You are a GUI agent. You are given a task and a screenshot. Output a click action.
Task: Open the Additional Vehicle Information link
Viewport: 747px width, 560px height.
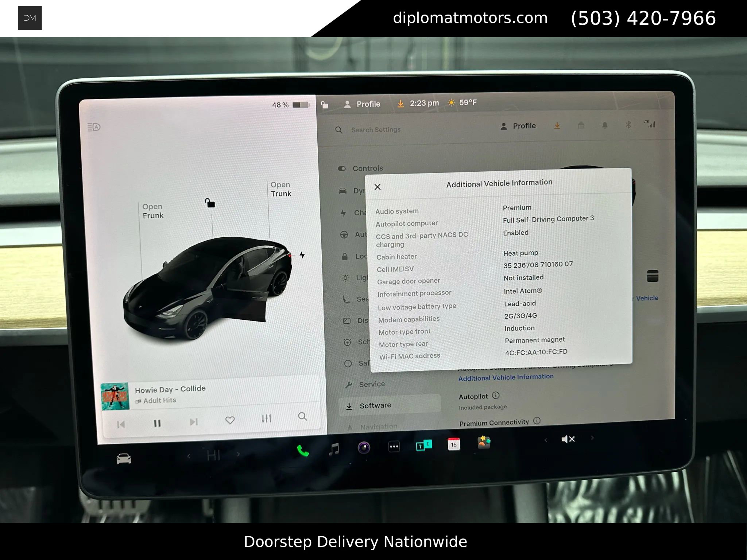point(506,378)
